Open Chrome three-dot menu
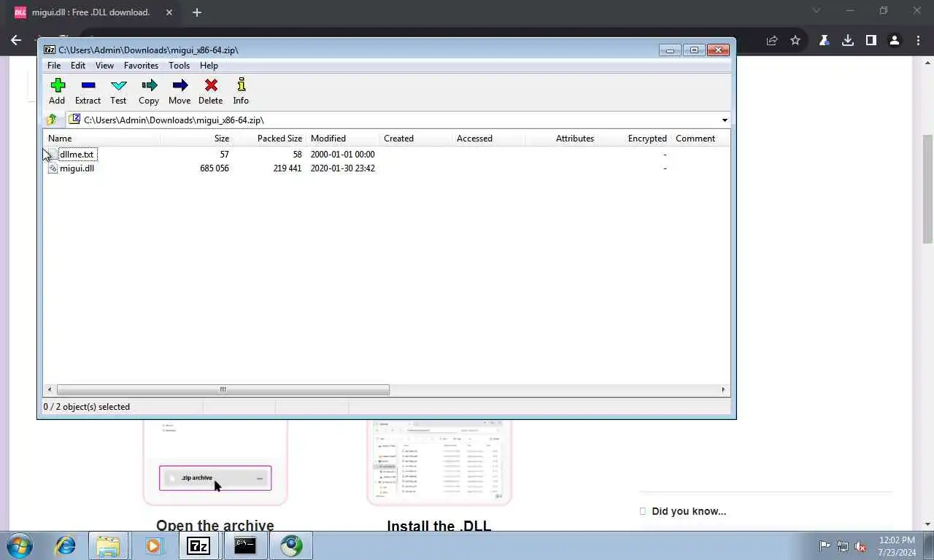934x560 pixels. (916, 41)
